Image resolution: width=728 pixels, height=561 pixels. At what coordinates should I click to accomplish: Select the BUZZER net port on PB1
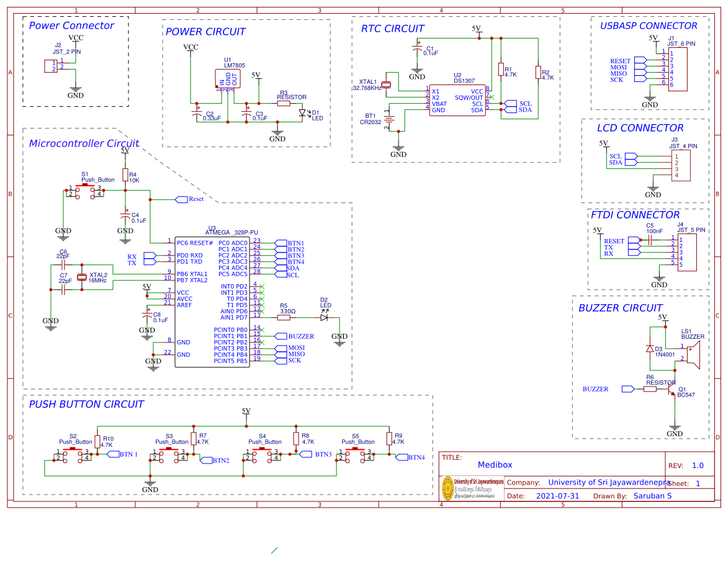(x=294, y=336)
